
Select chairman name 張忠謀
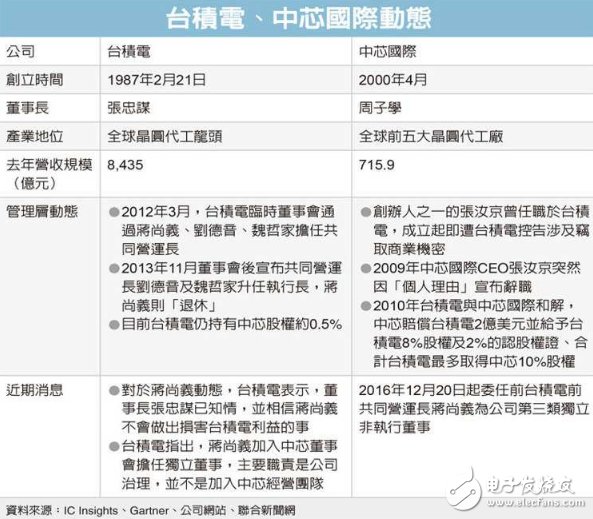tap(129, 108)
